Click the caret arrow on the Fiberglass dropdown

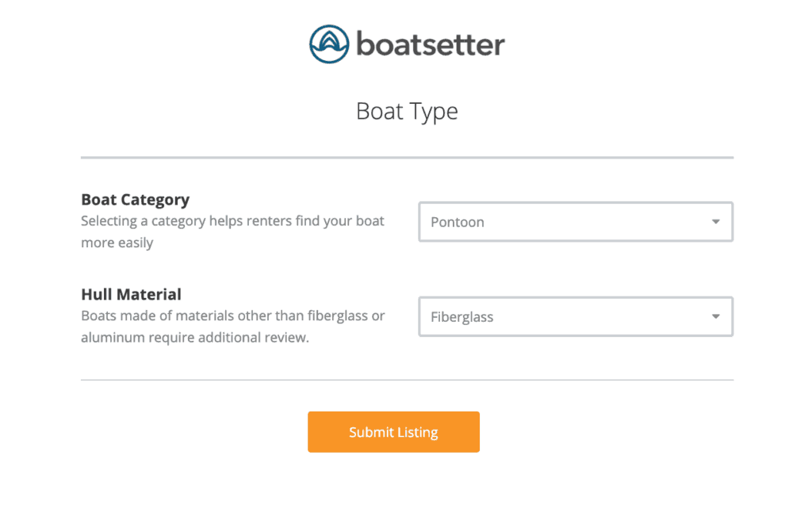[716, 316]
